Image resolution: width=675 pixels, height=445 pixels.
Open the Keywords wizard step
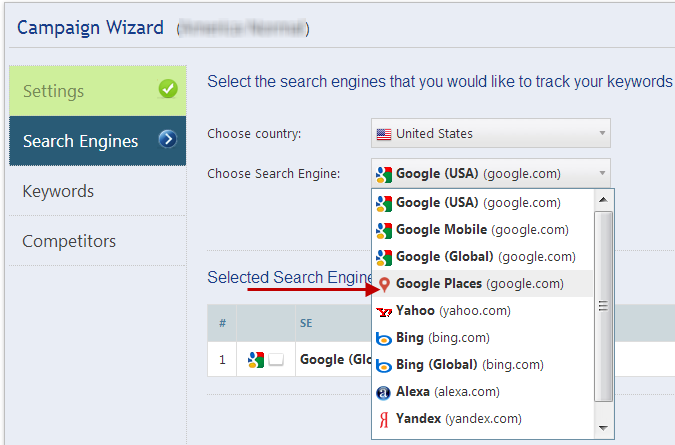(x=58, y=191)
